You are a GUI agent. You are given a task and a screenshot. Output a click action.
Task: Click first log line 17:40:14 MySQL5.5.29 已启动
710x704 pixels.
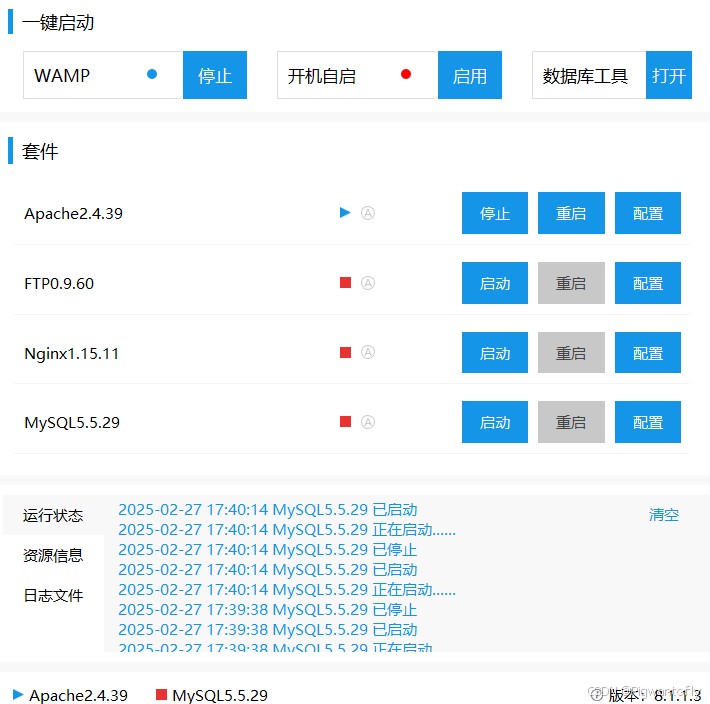point(268,510)
